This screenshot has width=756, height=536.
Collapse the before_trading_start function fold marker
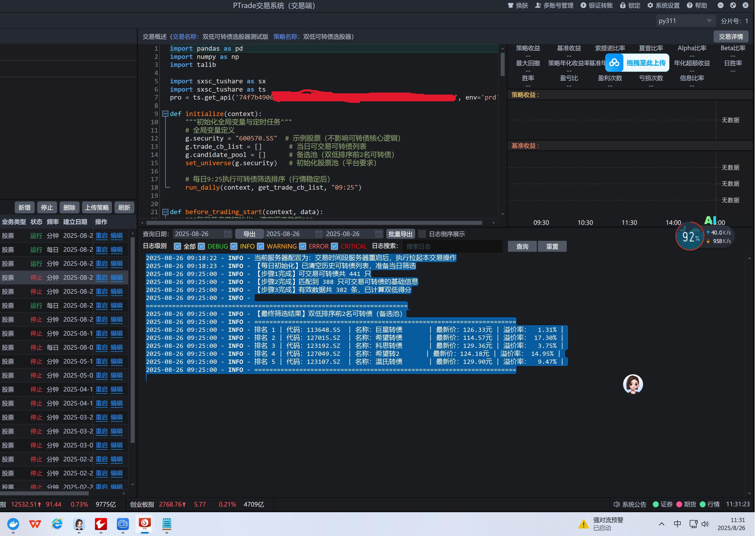click(165, 212)
